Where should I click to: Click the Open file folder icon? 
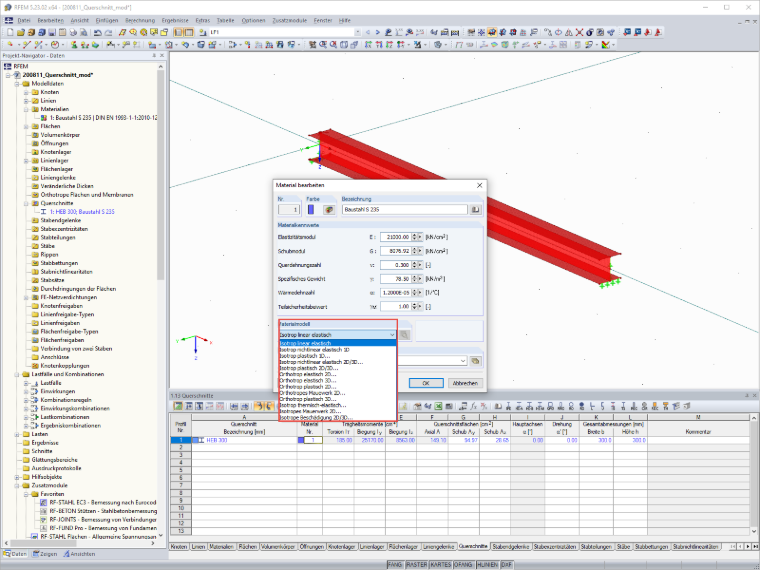tap(20, 32)
